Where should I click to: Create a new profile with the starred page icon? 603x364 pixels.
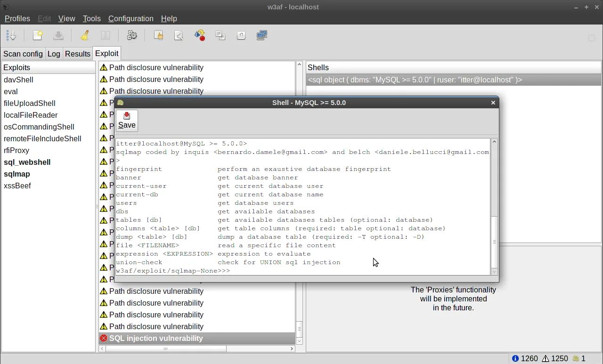coord(38,35)
